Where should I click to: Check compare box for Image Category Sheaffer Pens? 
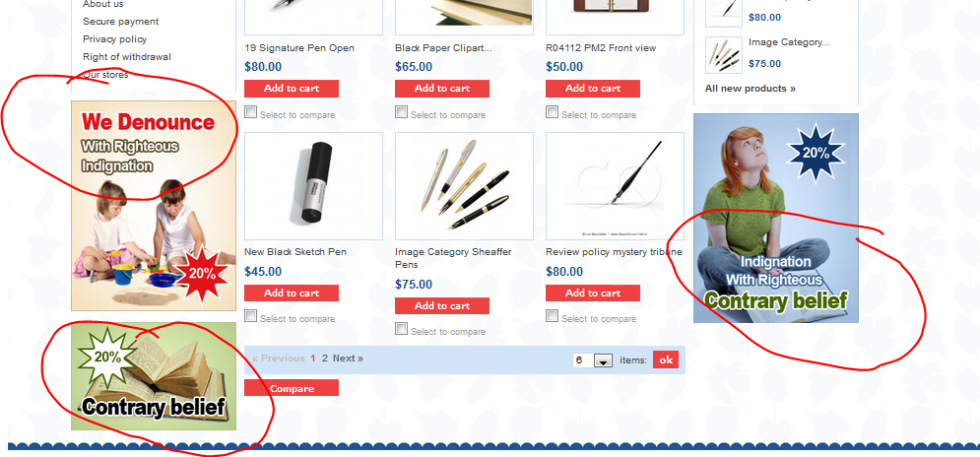tap(401, 329)
